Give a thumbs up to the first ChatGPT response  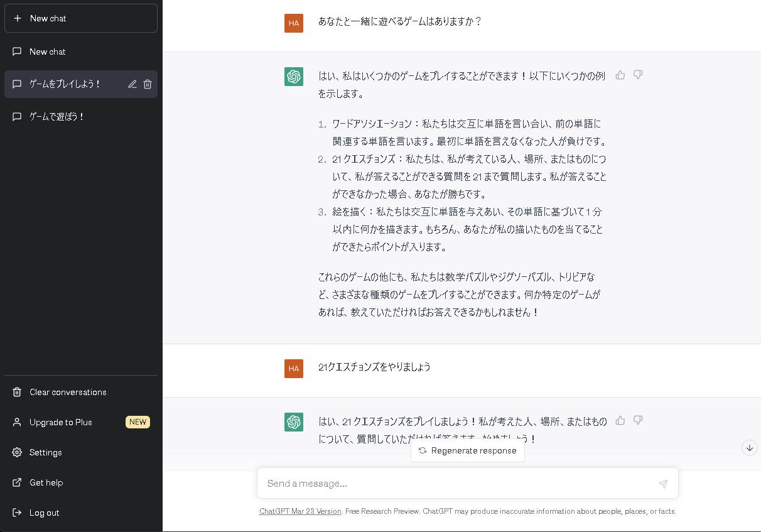[x=620, y=75]
